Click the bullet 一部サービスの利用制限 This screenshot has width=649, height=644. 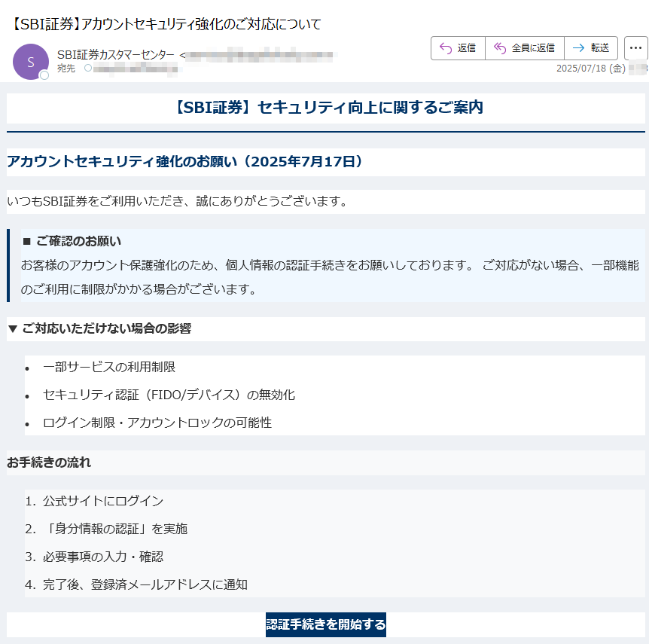109,367
